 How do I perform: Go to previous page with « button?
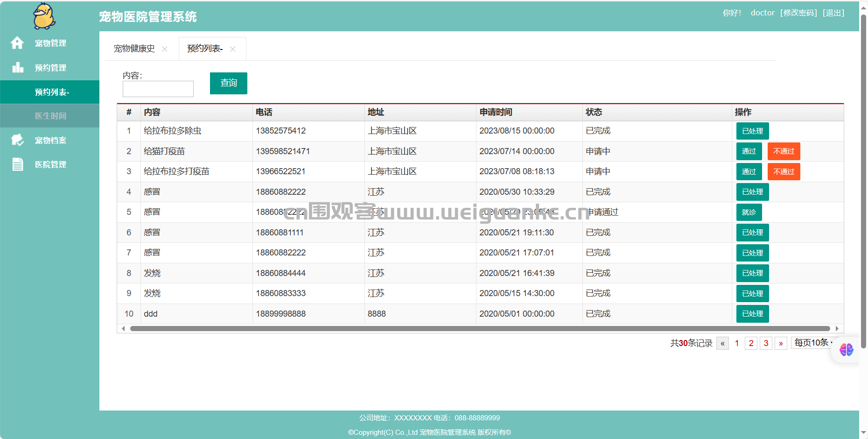click(x=722, y=343)
